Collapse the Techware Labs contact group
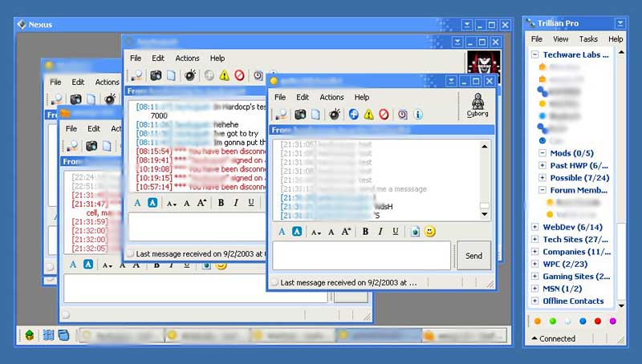The height and width of the screenshot is (364, 642). 535,55
